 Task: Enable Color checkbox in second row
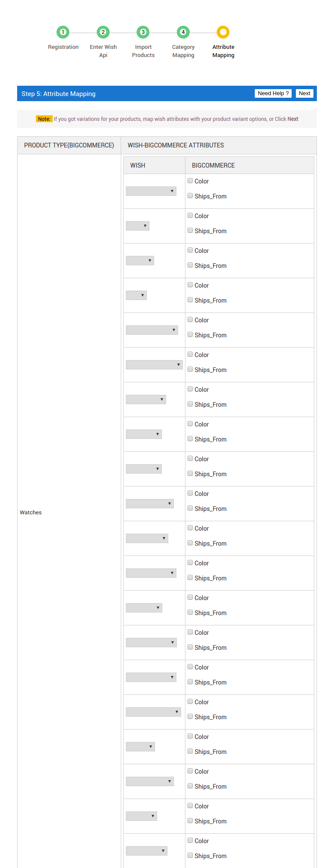click(x=190, y=215)
